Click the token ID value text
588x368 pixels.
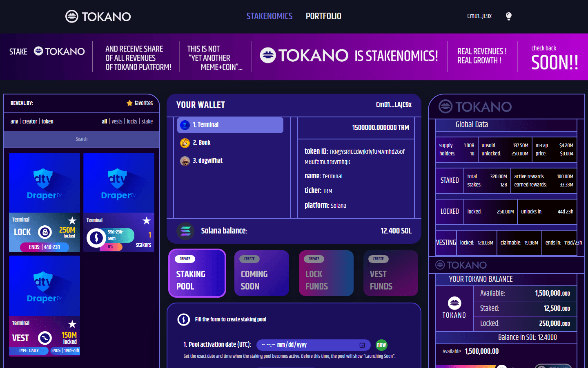click(354, 157)
